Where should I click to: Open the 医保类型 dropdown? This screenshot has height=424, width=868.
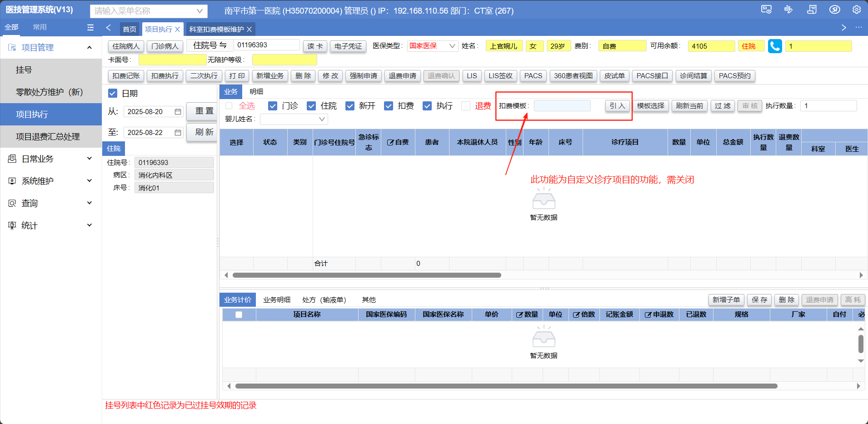click(452, 46)
